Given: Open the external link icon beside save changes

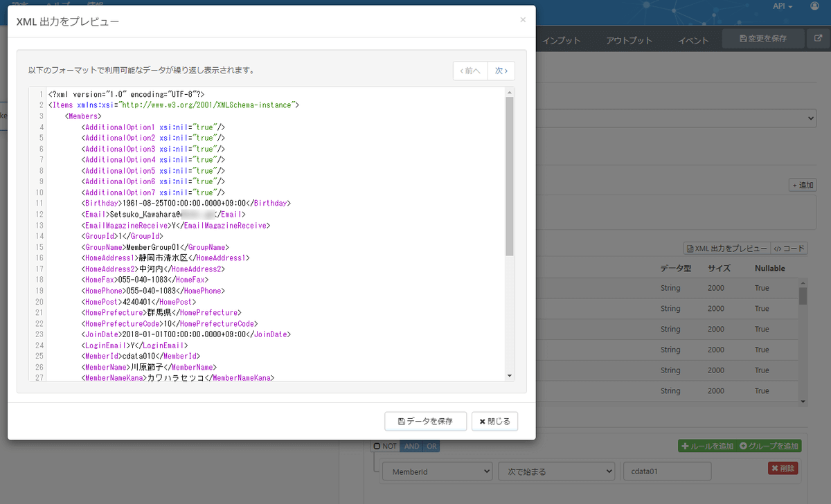Looking at the screenshot, I should tap(818, 39).
